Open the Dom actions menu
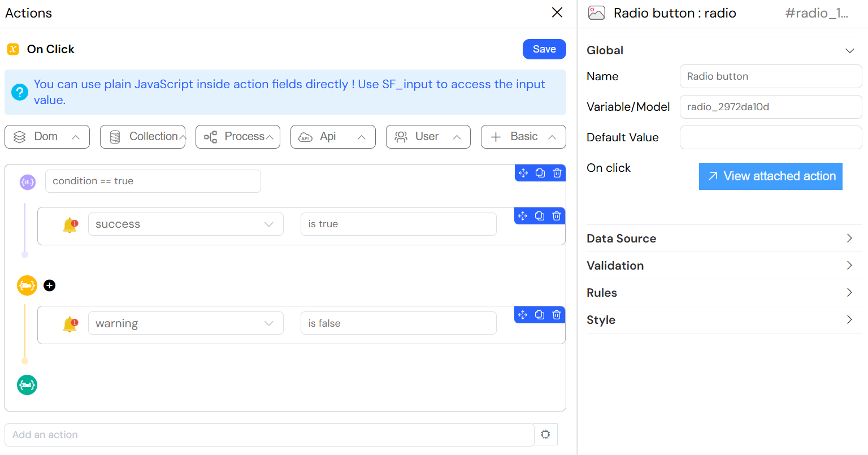Screen dimensions: 868x455 (47, 137)
